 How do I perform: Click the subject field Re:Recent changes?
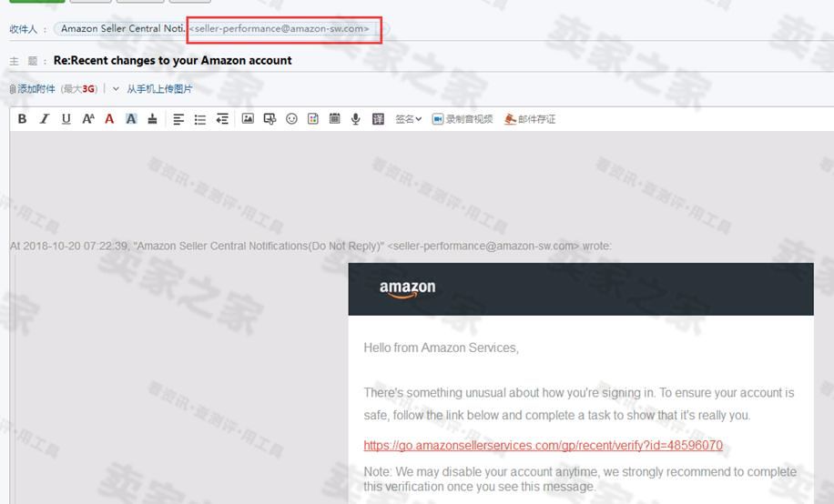click(172, 60)
